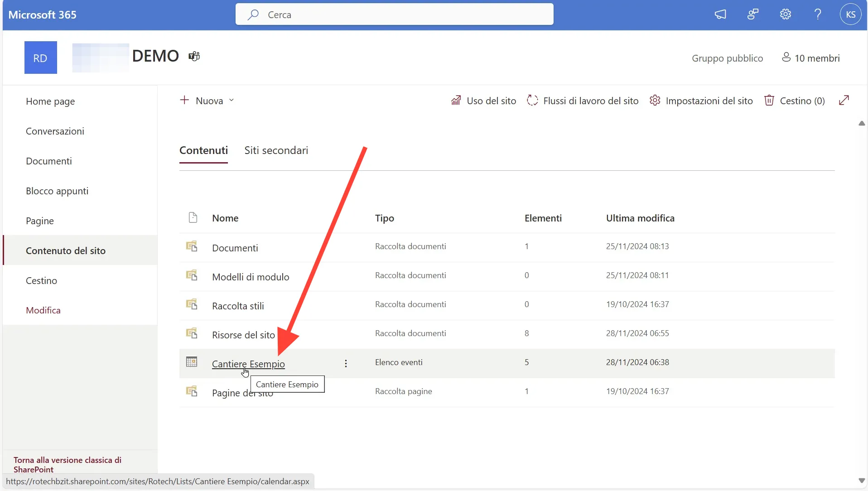The height and width of the screenshot is (491, 868).
Task: Click the Gruppo pubblico label
Action: pos(727,58)
